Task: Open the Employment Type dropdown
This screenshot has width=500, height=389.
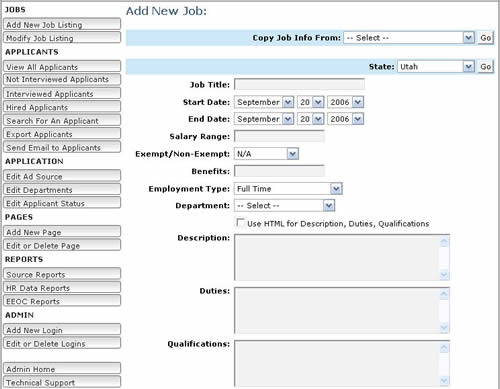Action: pos(288,189)
